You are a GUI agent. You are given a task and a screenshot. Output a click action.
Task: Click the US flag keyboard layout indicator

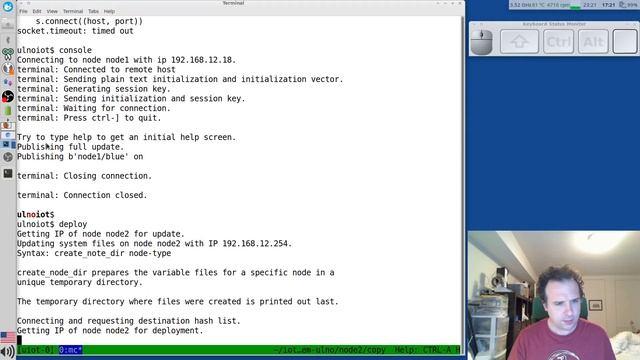(8, 338)
